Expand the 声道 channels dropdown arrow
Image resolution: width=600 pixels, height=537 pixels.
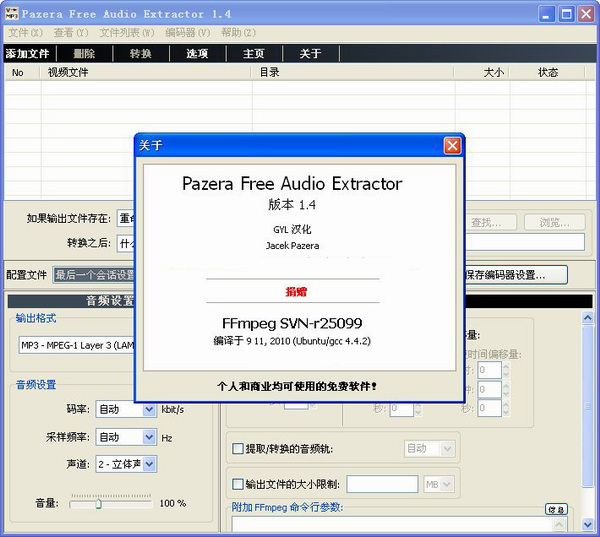coord(149,464)
